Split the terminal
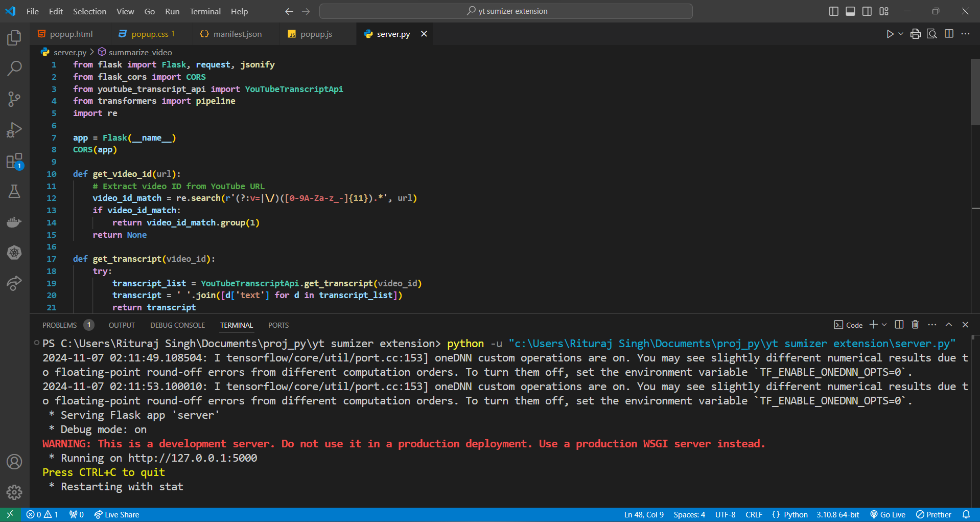This screenshot has height=522, width=980. tap(899, 325)
